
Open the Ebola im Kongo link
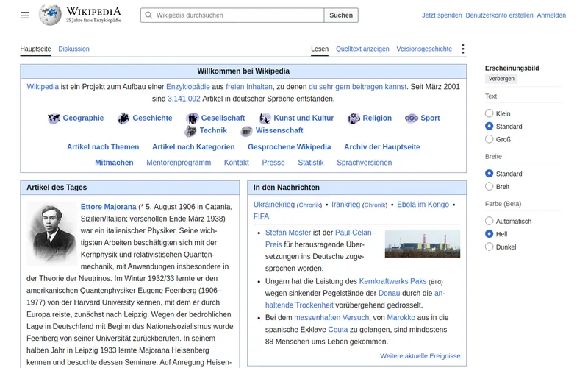pos(423,205)
